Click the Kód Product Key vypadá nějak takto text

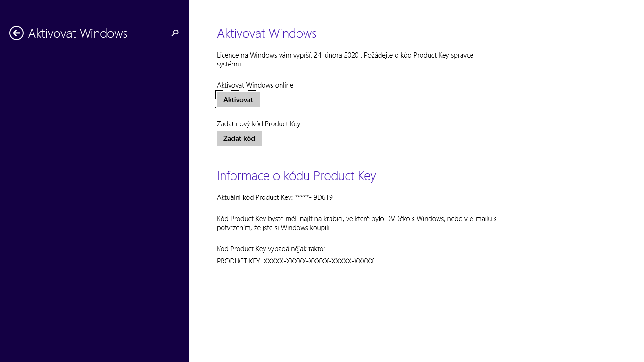click(271, 249)
